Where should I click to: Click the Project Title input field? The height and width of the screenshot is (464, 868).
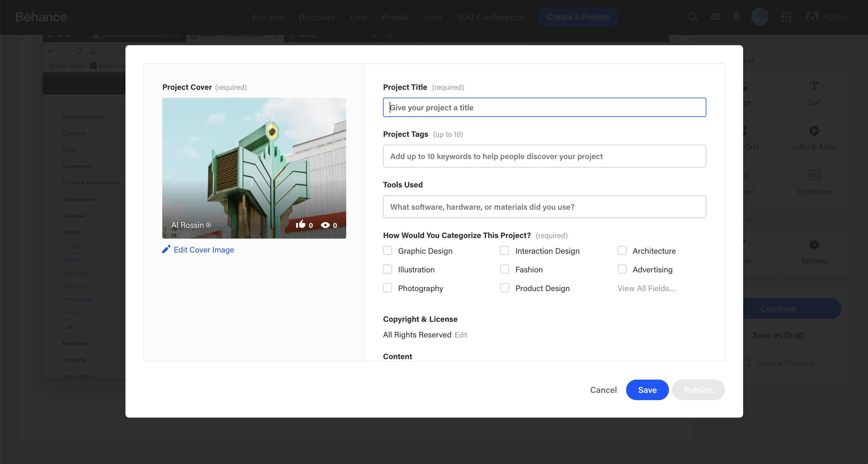tap(545, 107)
